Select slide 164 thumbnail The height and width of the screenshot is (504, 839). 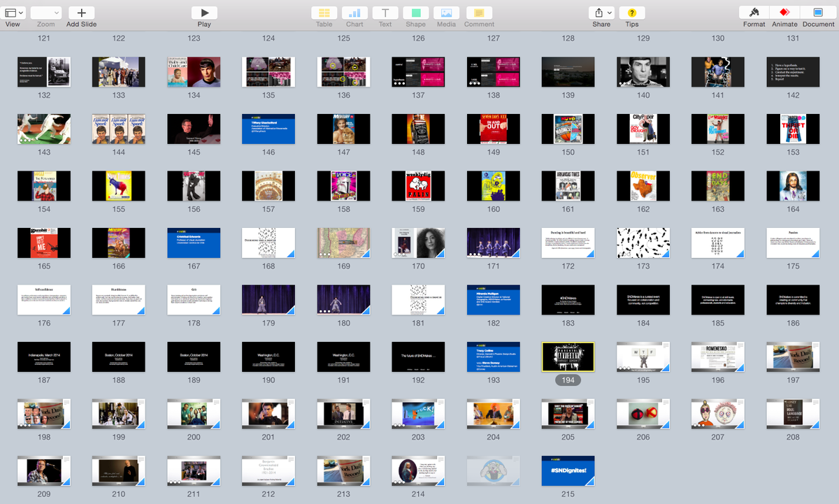pos(793,186)
